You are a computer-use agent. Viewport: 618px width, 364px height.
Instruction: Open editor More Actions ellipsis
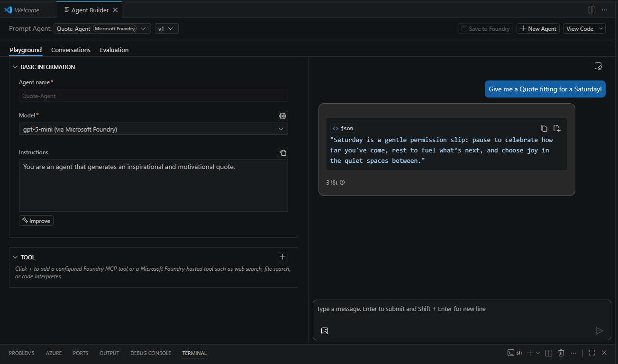[604, 10]
